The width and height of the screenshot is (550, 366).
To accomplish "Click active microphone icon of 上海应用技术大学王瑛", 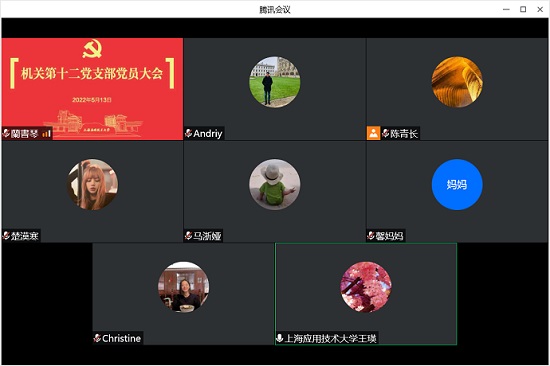I will click(x=280, y=338).
